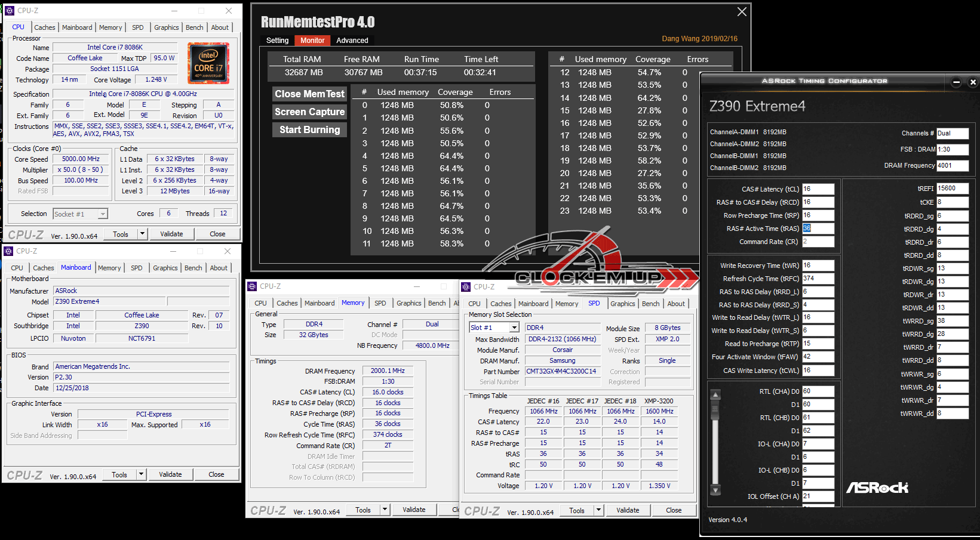Select the Monitor tab in RunMemtestPro
The image size is (980, 540).
coord(312,41)
